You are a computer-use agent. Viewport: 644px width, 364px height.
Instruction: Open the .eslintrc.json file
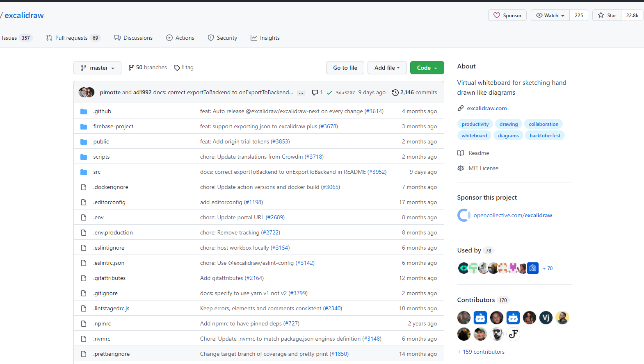click(109, 263)
